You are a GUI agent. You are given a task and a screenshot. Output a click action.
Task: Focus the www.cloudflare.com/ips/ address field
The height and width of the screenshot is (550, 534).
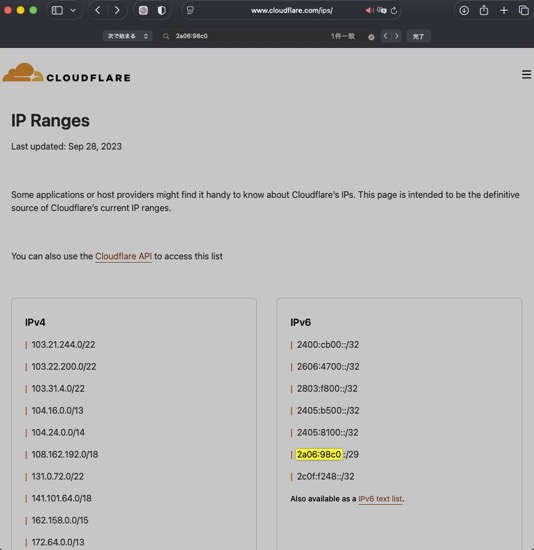(x=292, y=11)
